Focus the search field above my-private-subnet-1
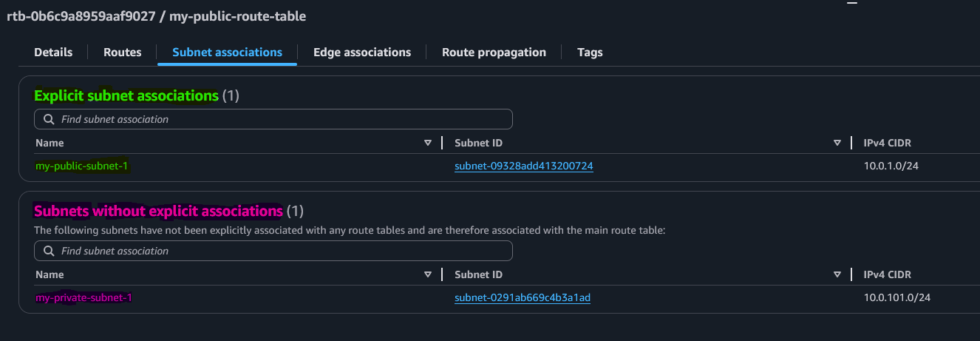Screen dimensions: 980x341 coord(281,251)
